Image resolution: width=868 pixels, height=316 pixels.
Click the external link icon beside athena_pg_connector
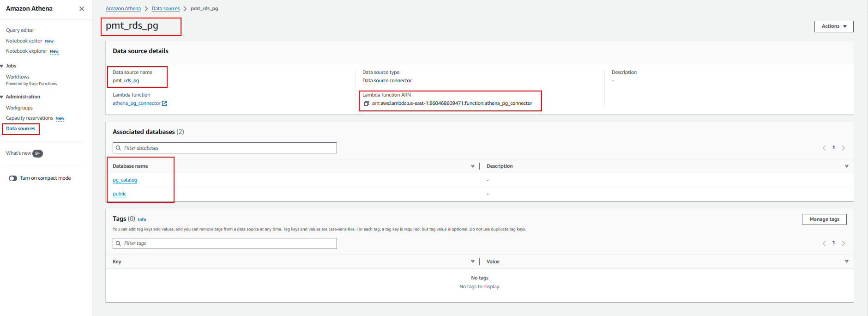pyautogui.click(x=164, y=103)
